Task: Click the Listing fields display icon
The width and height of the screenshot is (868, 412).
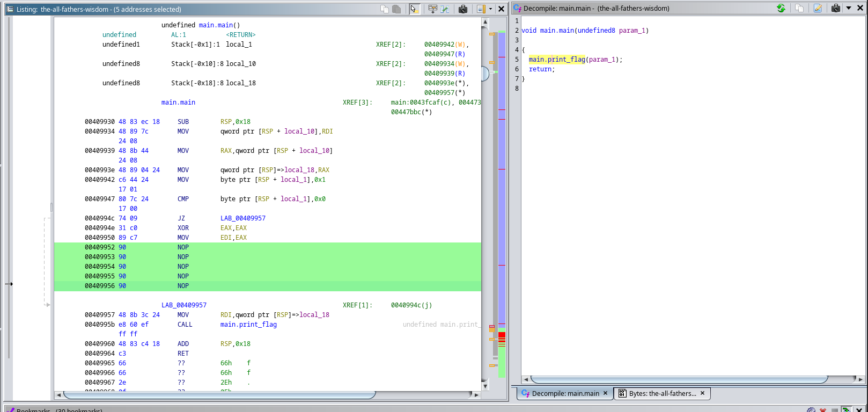Action: coord(481,9)
